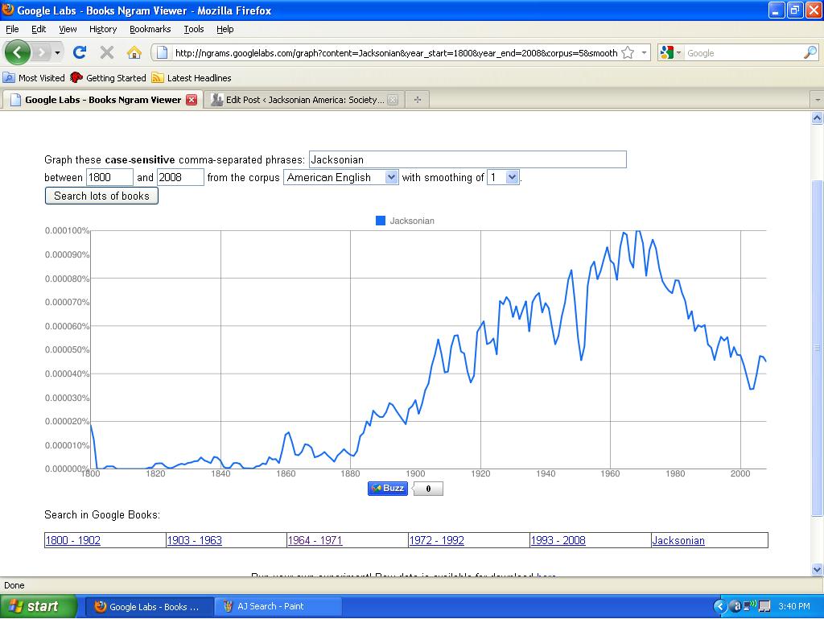Open the 1964 - 1971 Google Books link

[x=315, y=540]
